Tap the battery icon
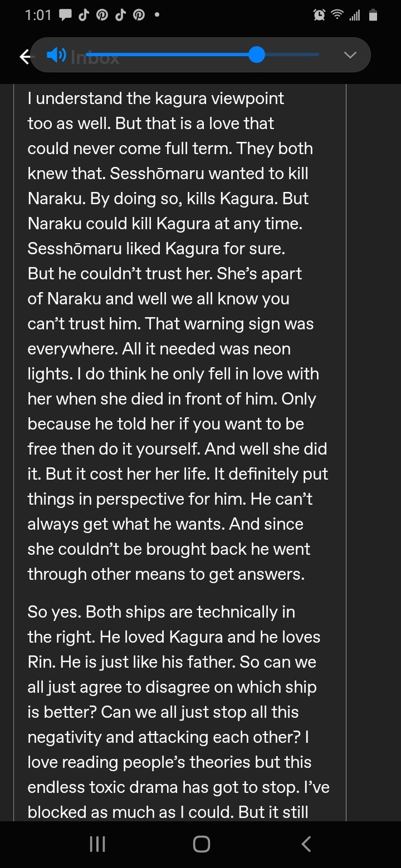Image resolution: width=401 pixels, height=868 pixels. point(373,16)
